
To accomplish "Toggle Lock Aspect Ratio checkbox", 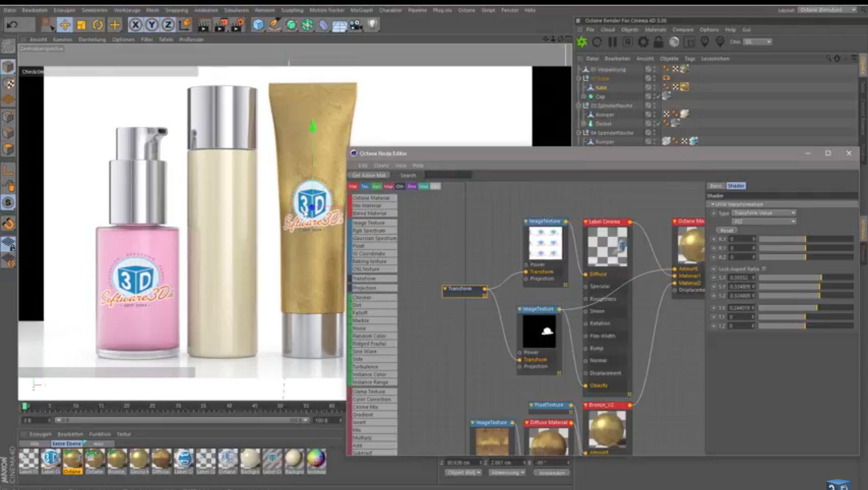I will click(764, 269).
